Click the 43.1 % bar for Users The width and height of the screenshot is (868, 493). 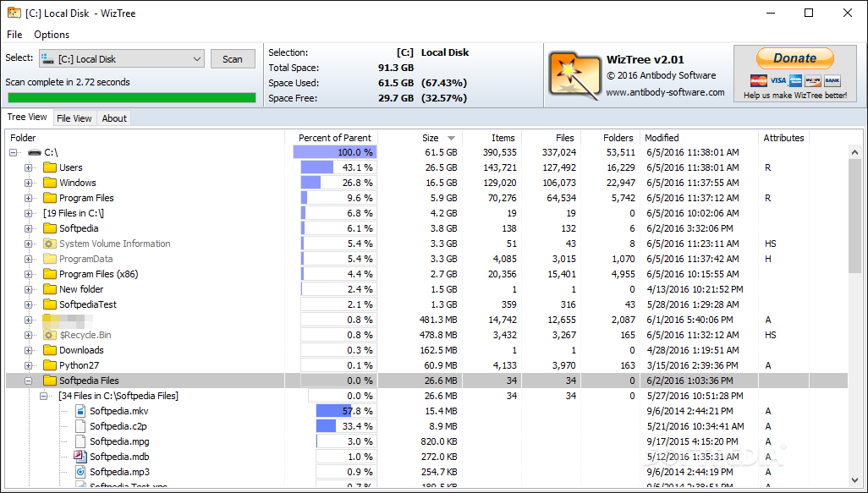click(x=338, y=167)
